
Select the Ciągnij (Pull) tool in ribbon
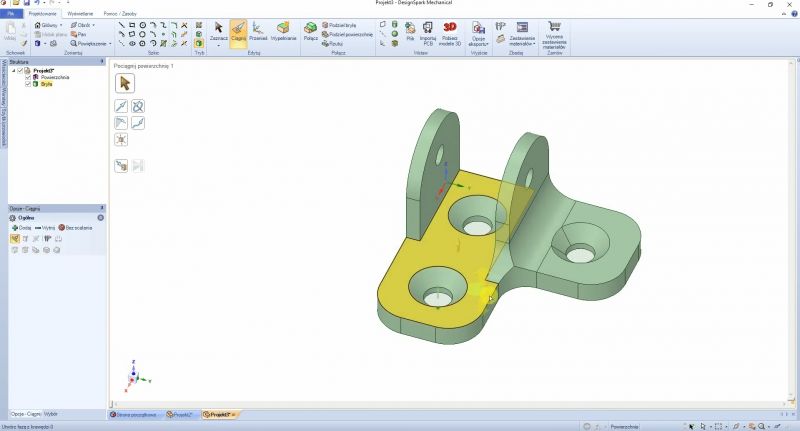pyautogui.click(x=238, y=32)
